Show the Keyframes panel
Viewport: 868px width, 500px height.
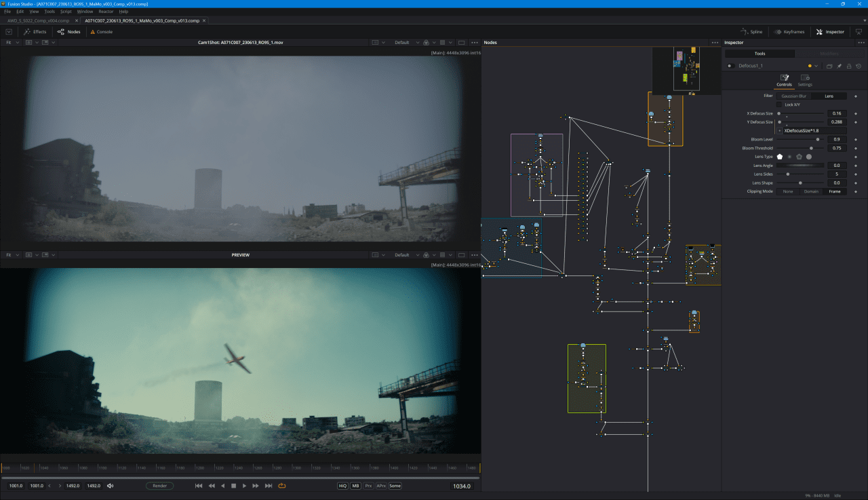coord(788,32)
